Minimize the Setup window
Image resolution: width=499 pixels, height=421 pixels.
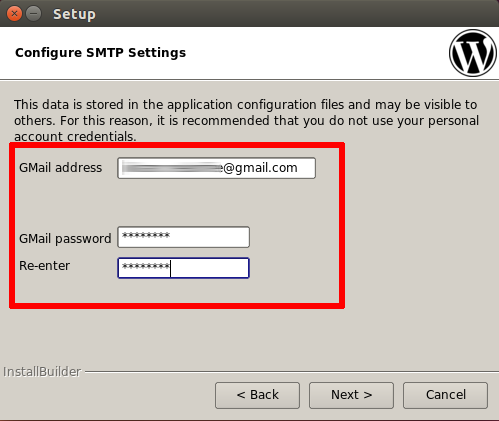[x=33, y=14]
